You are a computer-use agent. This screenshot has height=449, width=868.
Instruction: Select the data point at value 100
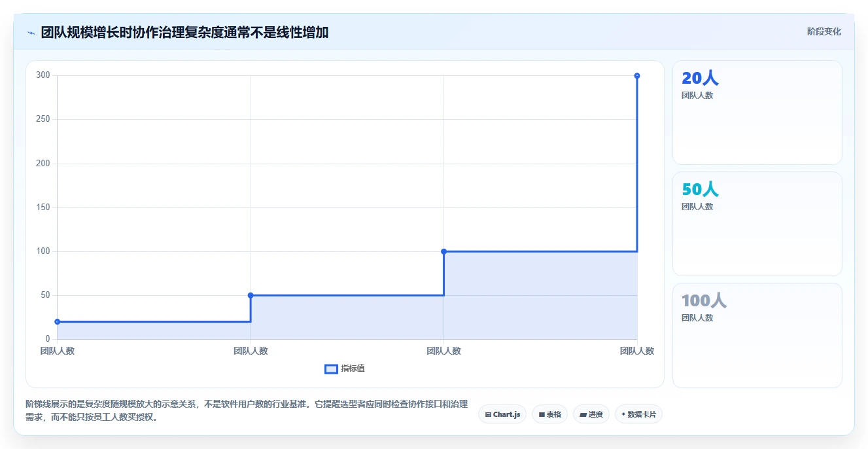pyautogui.click(x=443, y=251)
